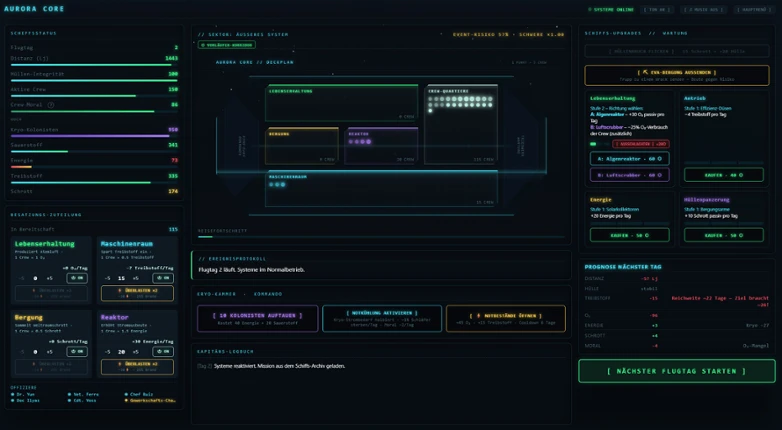
Task: Click the crew dots in the Crew-Quartiere room
Action: [460, 104]
